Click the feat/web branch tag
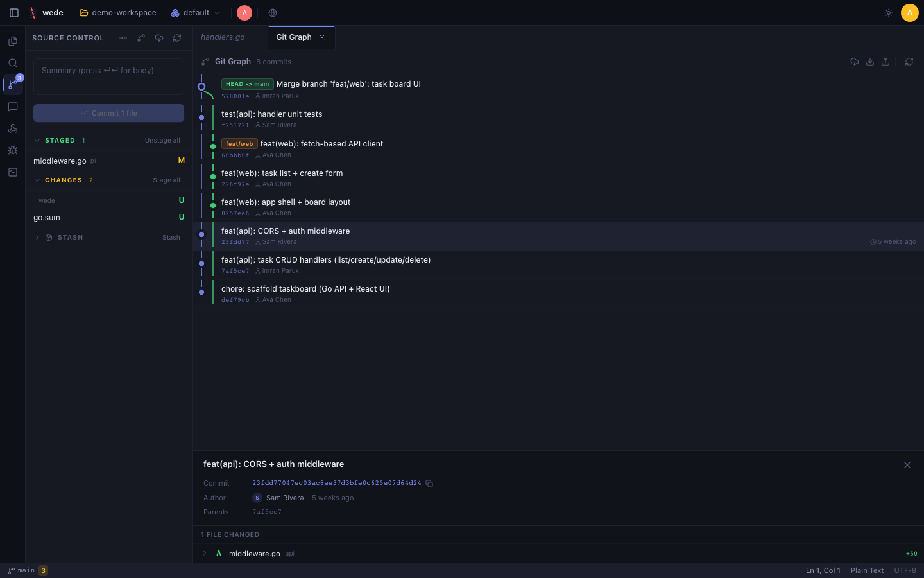This screenshot has width=924, height=578. [x=239, y=144]
